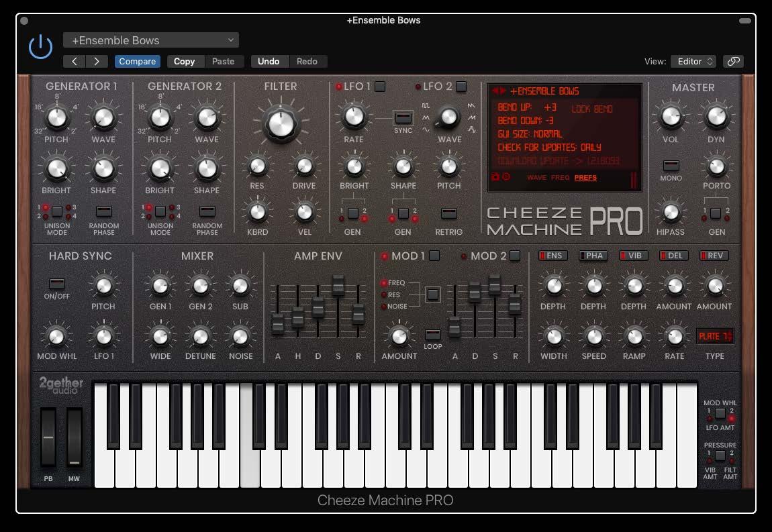Open the +Ensemble Bows preset dropdown

[151, 40]
